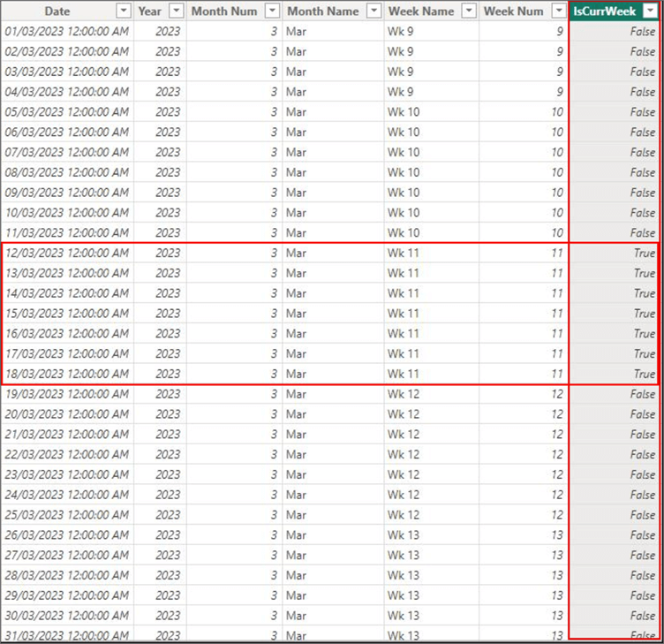Image resolution: width=664 pixels, height=644 pixels.
Task: Click the date cell 09/03/2023 12:00:00 AM
Action: [67, 193]
